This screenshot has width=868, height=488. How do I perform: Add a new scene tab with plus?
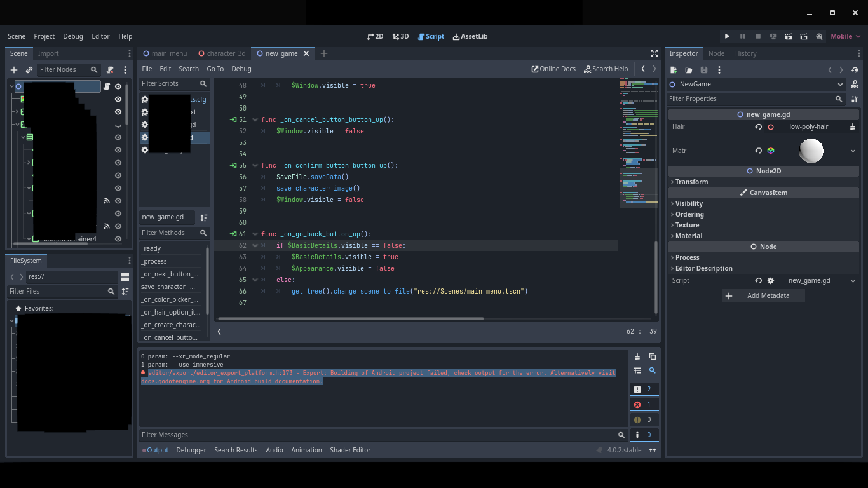pos(323,53)
